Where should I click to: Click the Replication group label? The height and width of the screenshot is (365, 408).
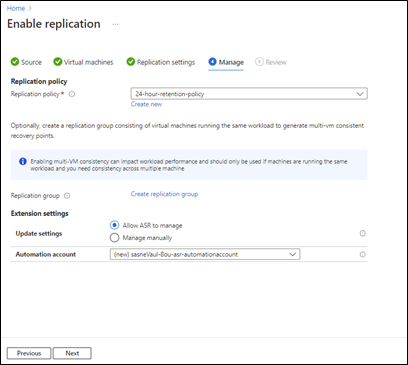pyautogui.click(x=35, y=196)
